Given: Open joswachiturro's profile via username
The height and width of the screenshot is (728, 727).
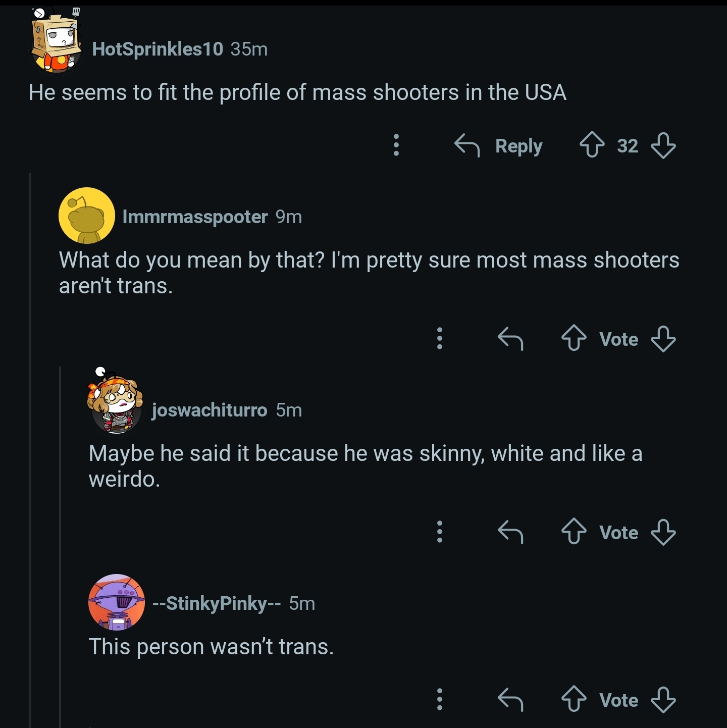Looking at the screenshot, I should [x=210, y=410].
